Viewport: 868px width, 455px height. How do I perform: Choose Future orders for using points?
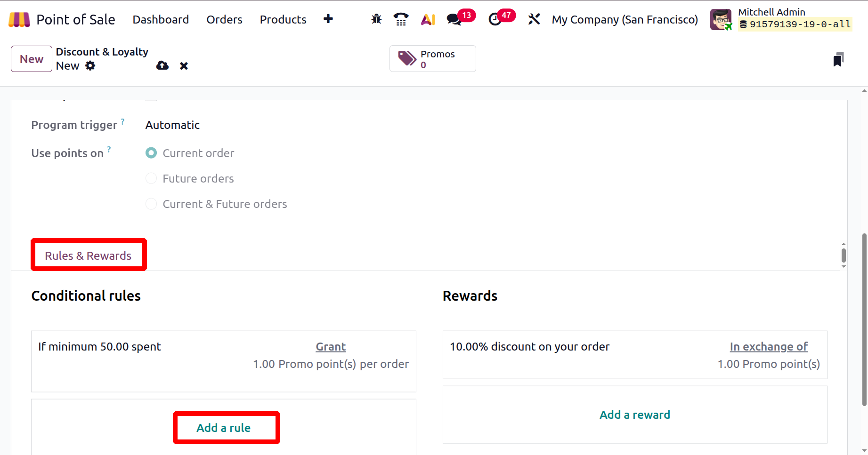tap(151, 178)
